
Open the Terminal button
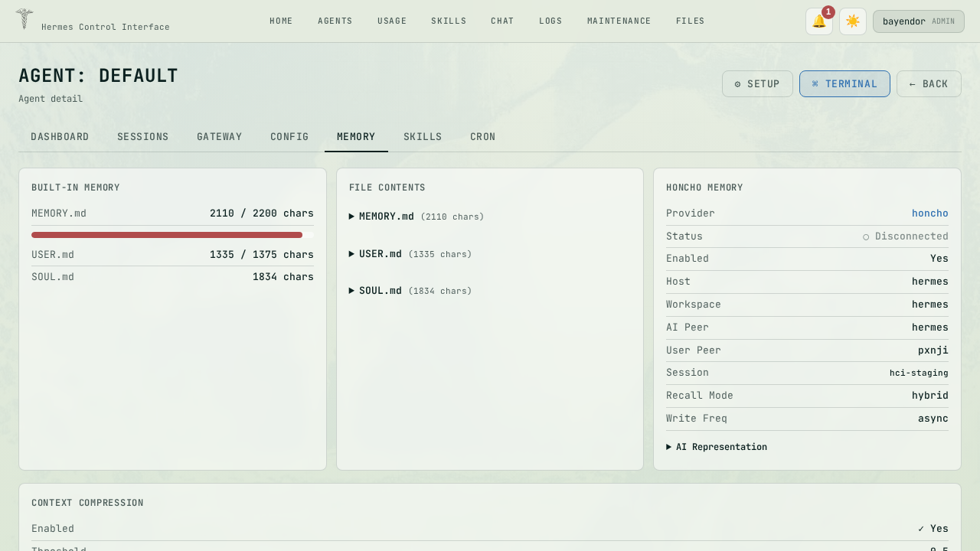click(x=844, y=84)
